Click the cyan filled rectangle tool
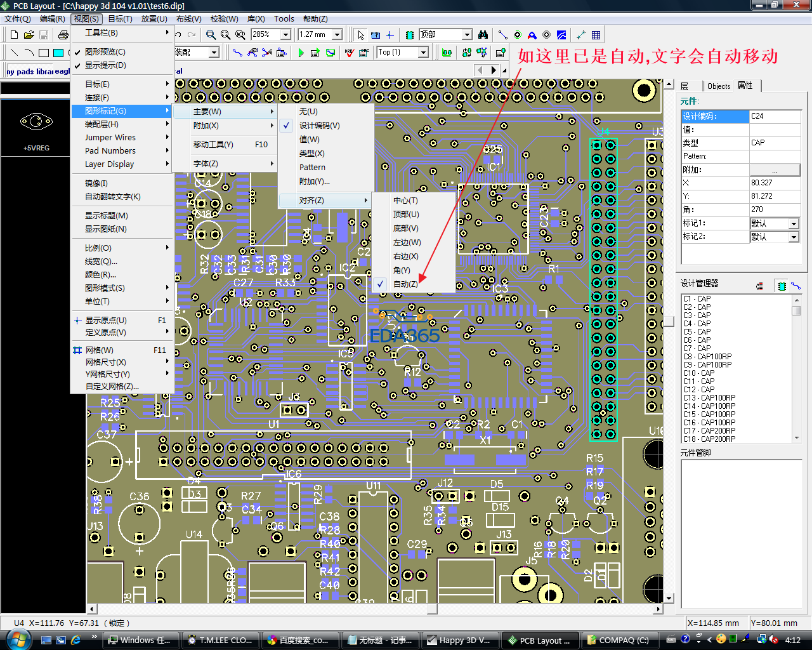Viewport: 812px width, 650px height. click(x=58, y=53)
